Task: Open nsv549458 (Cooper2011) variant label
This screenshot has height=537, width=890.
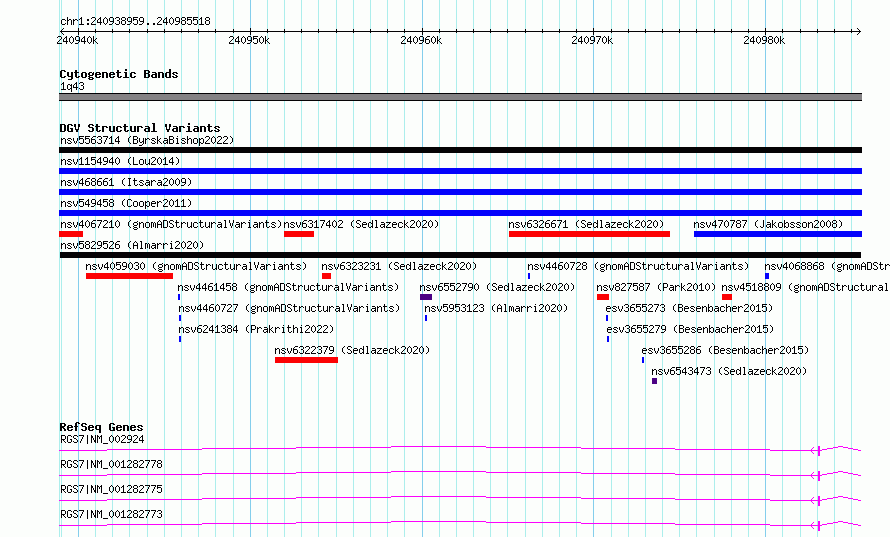Action: point(126,203)
